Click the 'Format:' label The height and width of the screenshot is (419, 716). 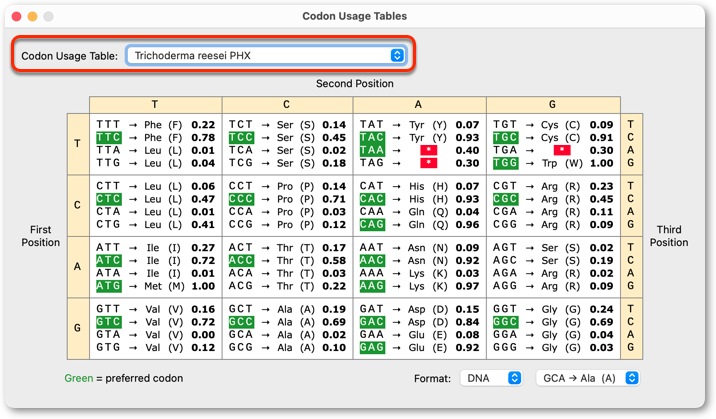tap(432, 378)
